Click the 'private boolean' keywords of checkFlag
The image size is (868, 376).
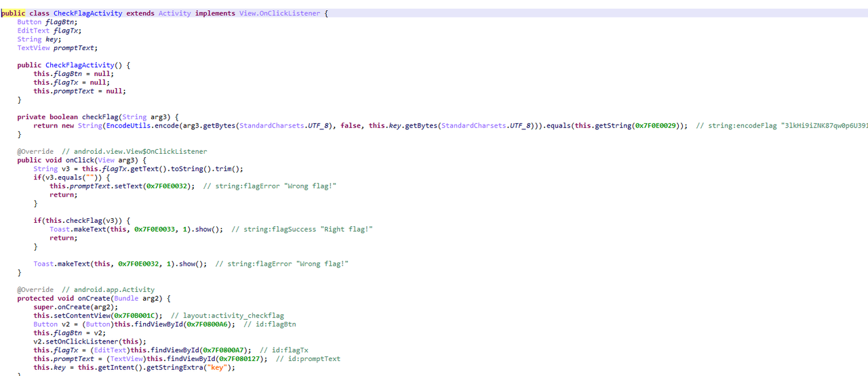[48, 117]
